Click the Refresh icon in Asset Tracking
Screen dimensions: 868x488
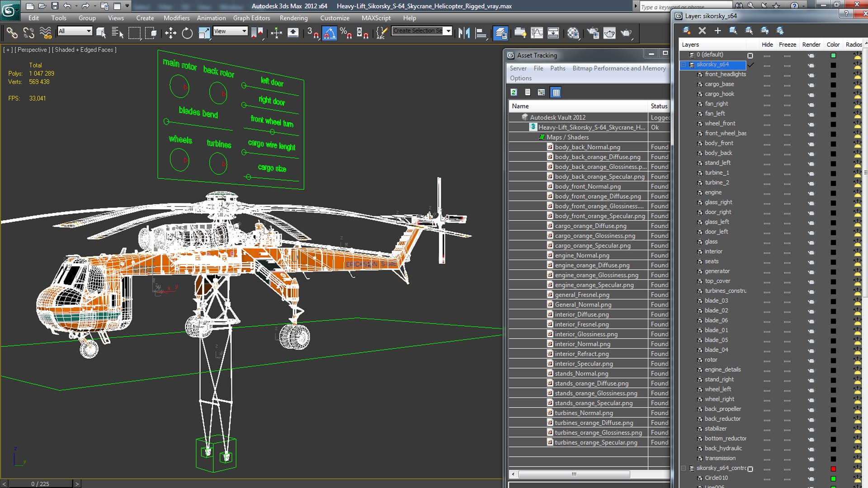[514, 92]
